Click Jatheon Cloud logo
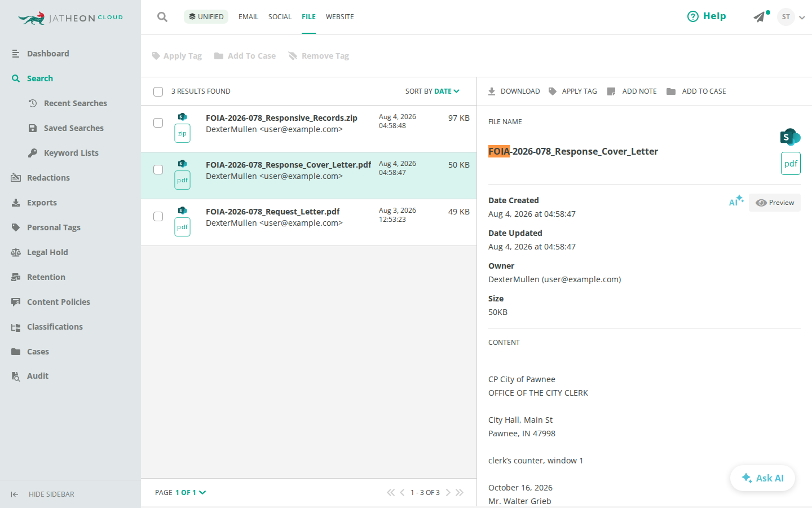The height and width of the screenshot is (508, 812). click(x=70, y=18)
